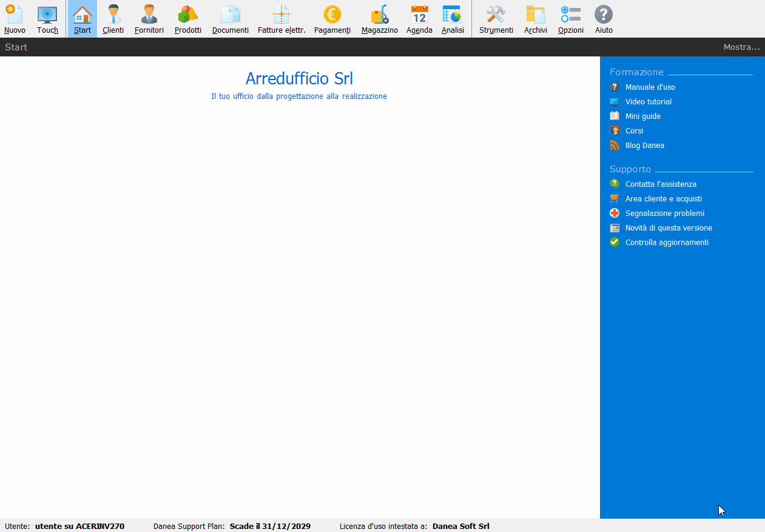
Task: Click the Arredufficio Srl company title
Action: coord(299,78)
